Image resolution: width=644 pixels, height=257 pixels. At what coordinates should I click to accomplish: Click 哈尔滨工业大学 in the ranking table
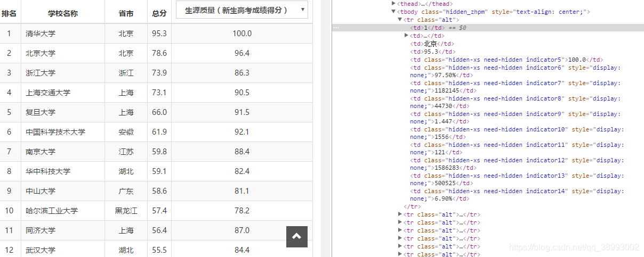pyautogui.click(x=52, y=211)
